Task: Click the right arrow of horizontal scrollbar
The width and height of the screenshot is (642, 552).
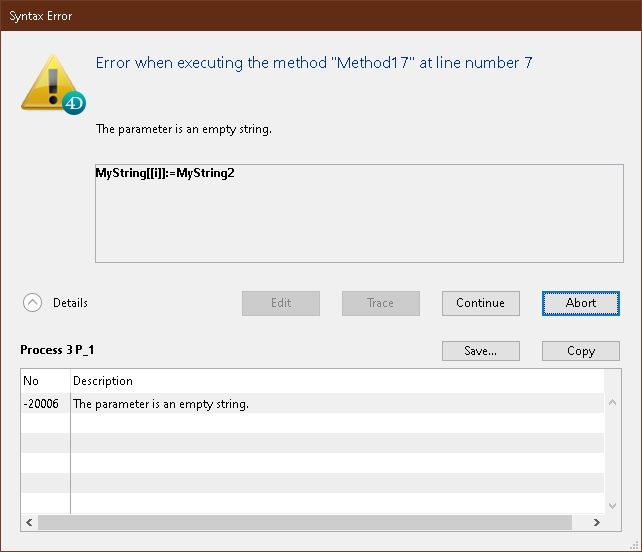Action: [596, 523]
